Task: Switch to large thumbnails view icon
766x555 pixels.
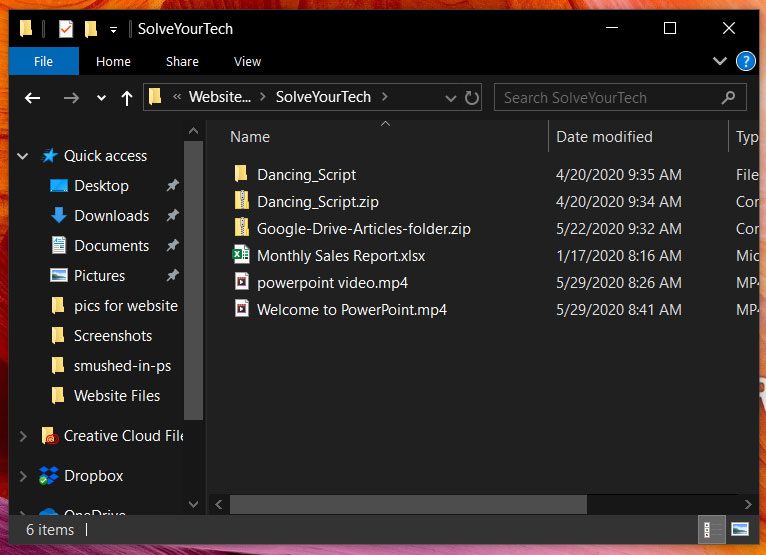Action: point(739,529)
